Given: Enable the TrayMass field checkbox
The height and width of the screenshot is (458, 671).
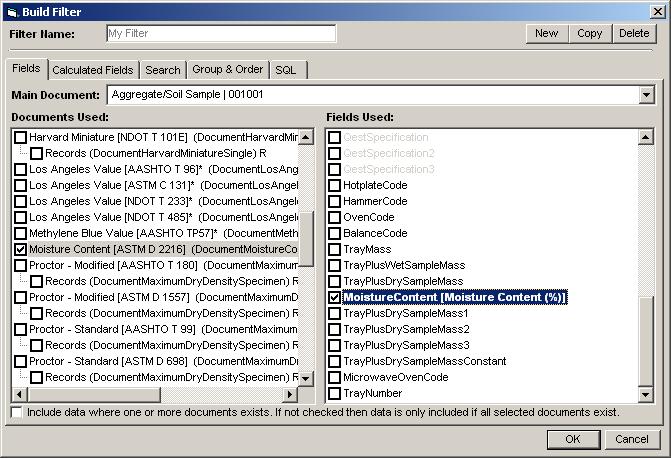Looking at the screenshot, I should (335, 249).
